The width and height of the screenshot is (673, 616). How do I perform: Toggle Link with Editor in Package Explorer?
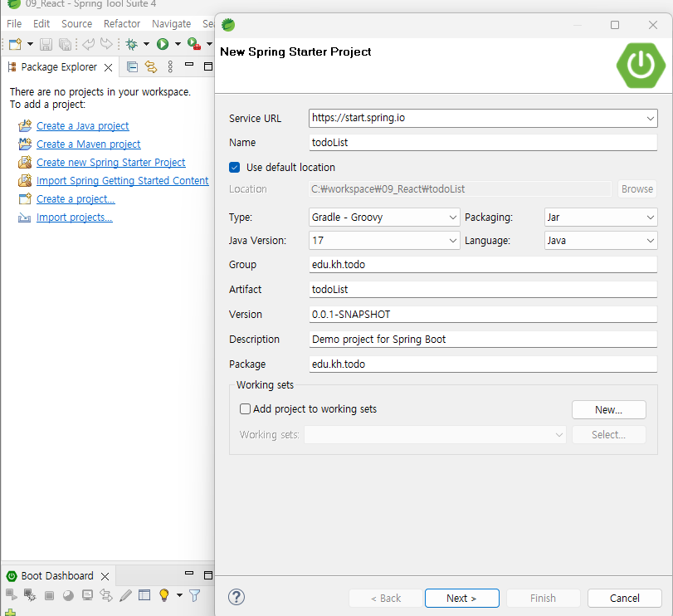(x=151, y=66)
